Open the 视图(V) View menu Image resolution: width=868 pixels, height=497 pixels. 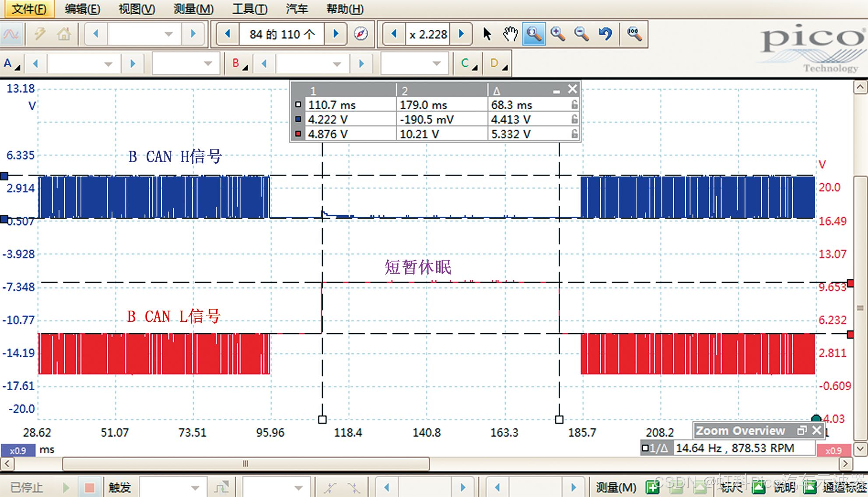(x=136, y=9)
